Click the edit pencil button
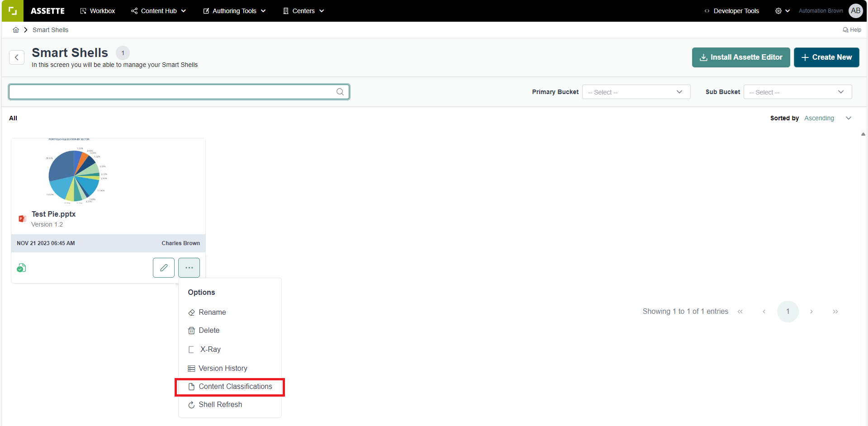The height and width of the screenshot is (426, 868). (x=164, y=268)
